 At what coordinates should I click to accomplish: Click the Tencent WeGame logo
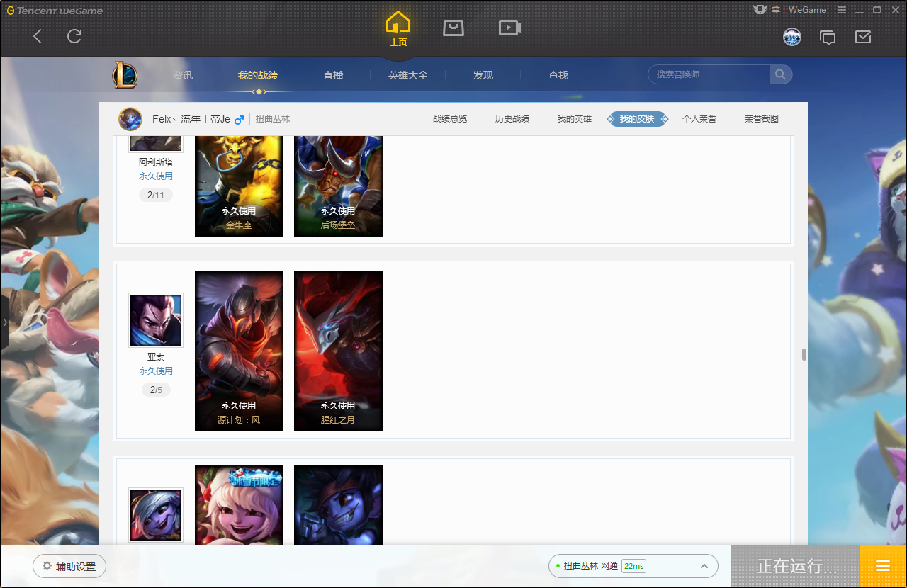coord(55,11)
